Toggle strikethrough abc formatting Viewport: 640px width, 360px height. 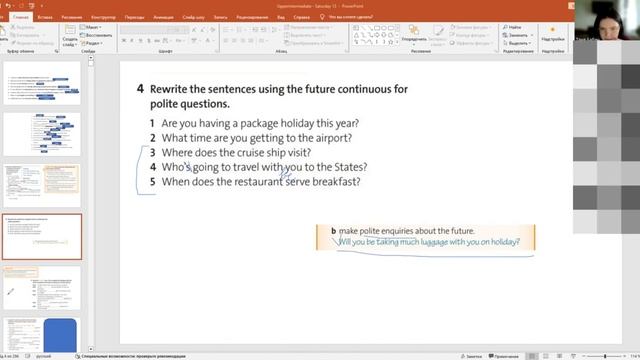tap(157, 41)
